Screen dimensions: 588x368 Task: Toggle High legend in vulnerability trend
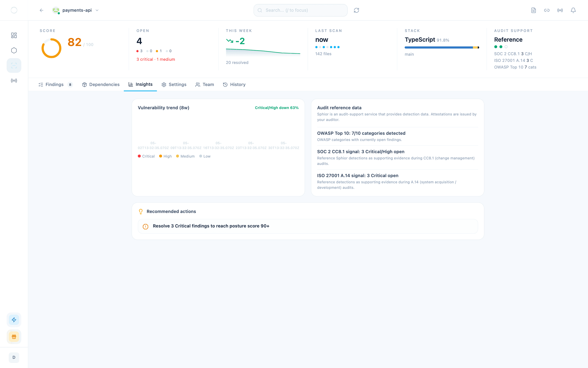[165, 156]
